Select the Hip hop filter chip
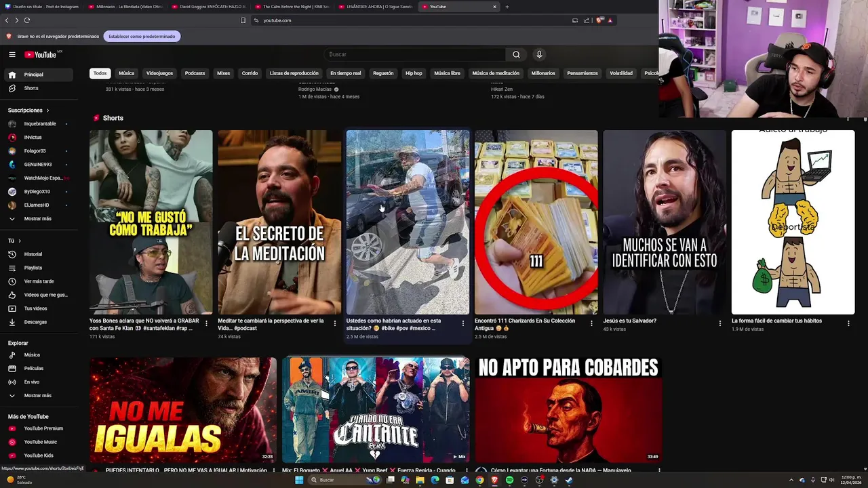The image size is (868, 488). tap(414, 73)
